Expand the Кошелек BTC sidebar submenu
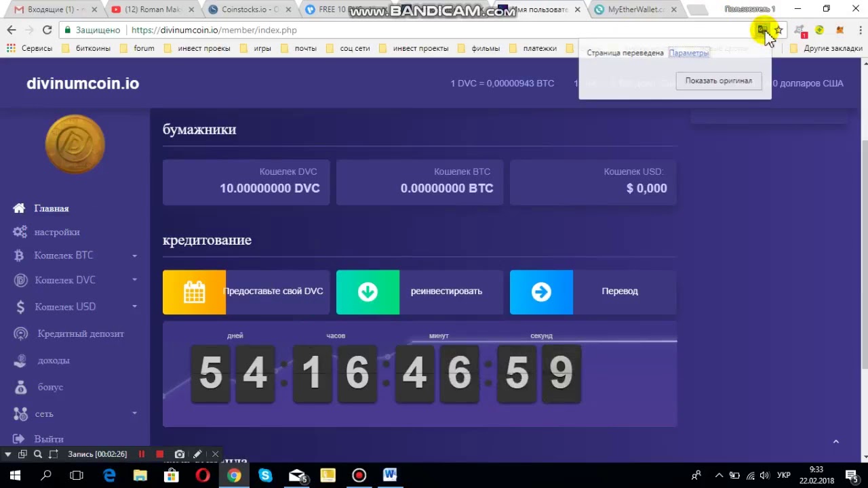868x488 pixels. (134, 256)
